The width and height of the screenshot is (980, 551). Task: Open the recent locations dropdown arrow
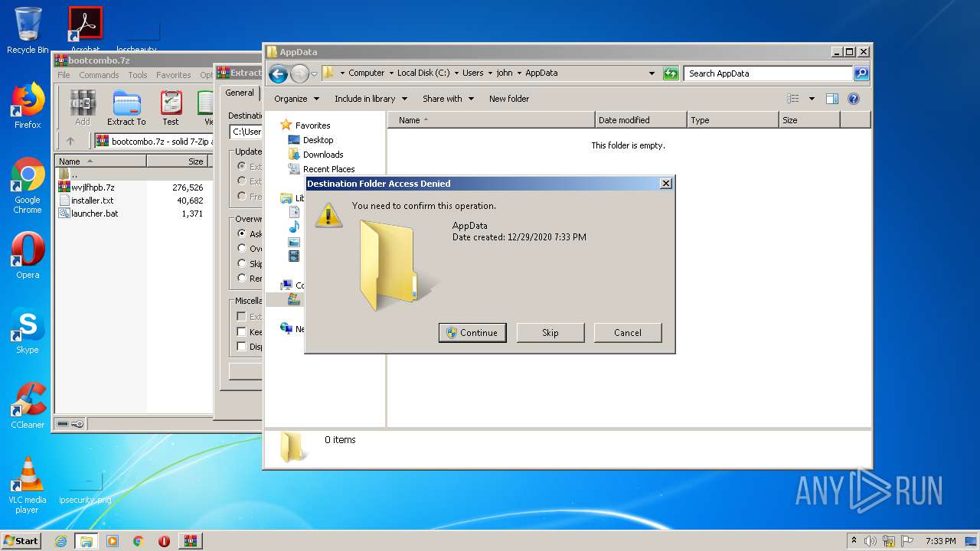[314, 74]
